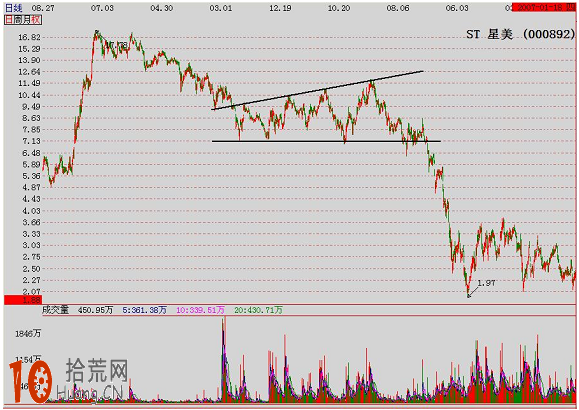Click the 5.89 price axis label

(31, 164)
